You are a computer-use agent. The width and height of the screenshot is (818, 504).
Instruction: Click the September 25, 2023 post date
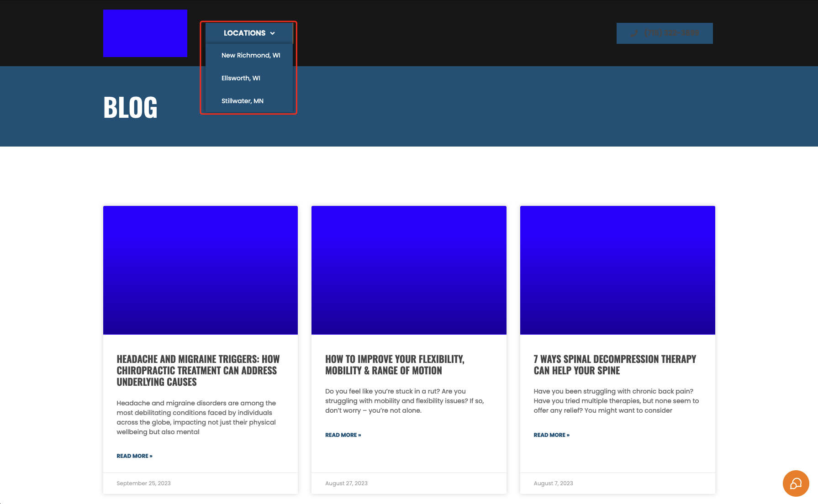tap(143, 483)
